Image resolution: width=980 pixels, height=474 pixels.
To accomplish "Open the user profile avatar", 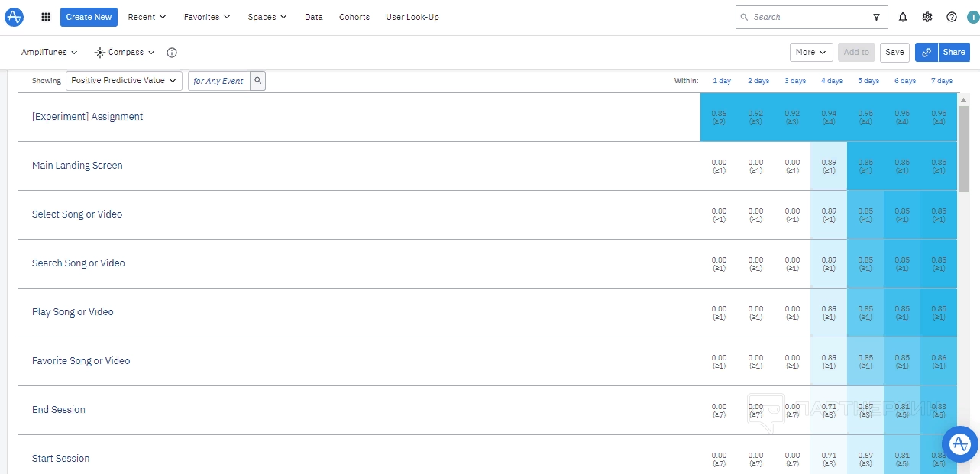I will [972, 17].
